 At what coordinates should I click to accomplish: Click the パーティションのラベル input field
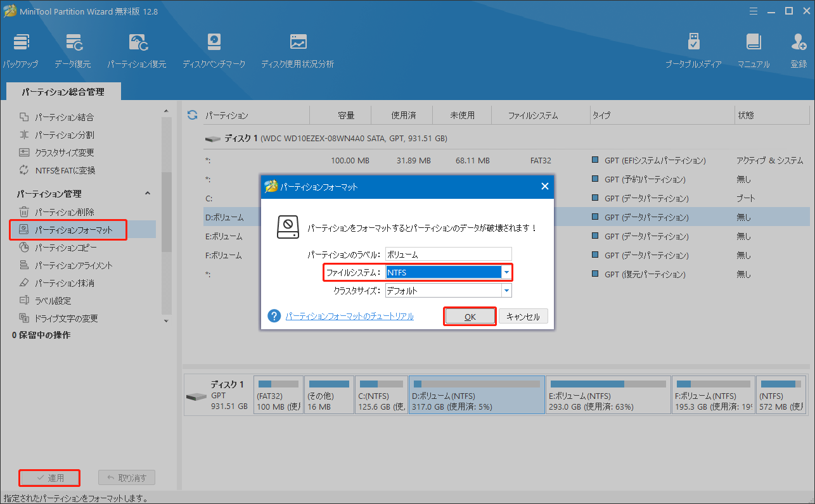point(449,255)
